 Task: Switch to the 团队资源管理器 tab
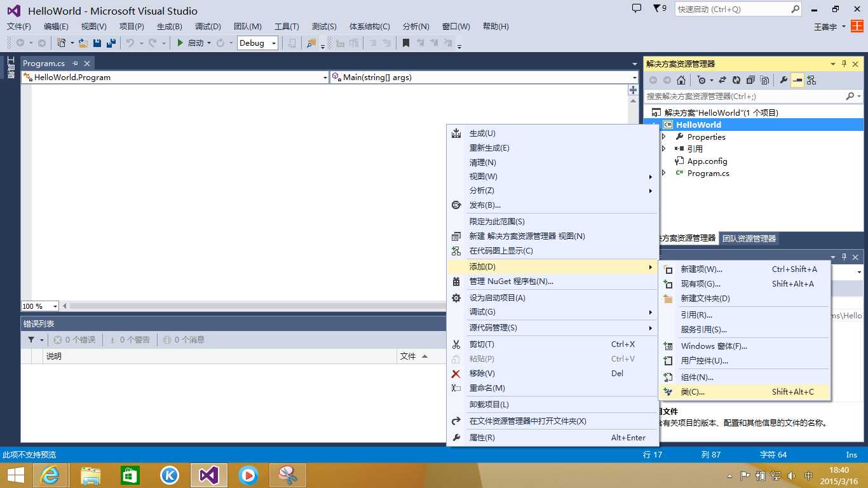click(749, 238)
